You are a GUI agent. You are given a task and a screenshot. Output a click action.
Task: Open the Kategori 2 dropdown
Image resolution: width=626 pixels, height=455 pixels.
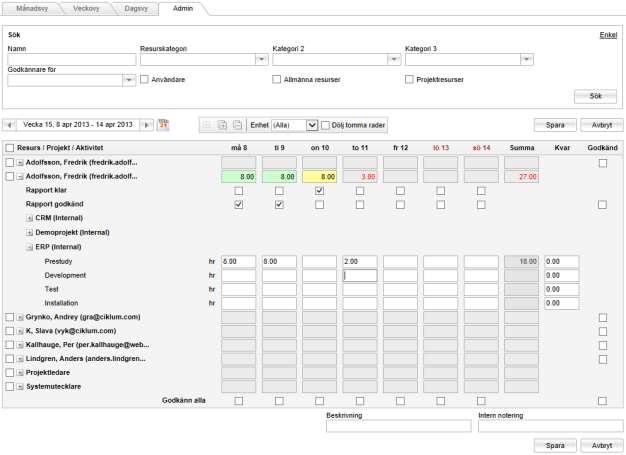pos(394,59)
